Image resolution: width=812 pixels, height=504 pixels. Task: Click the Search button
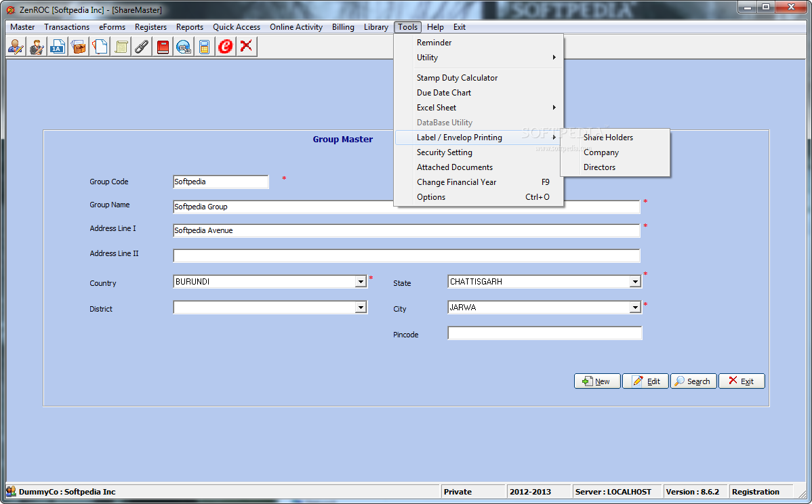pyautogui.click(x=694, y=381)
